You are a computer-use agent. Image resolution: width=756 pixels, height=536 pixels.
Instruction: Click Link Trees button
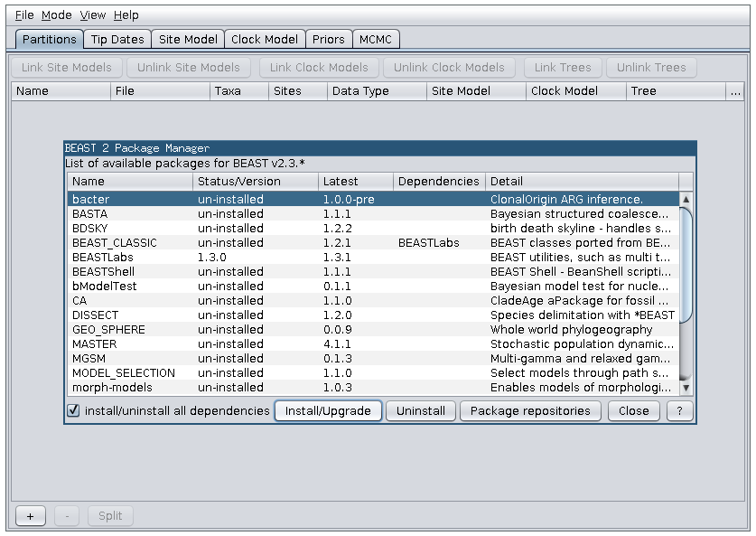563,68
